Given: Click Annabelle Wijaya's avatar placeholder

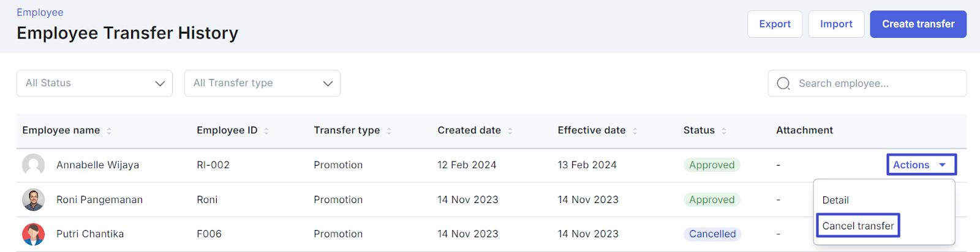Looking at the screenshot, I should (x=34, y=165).
